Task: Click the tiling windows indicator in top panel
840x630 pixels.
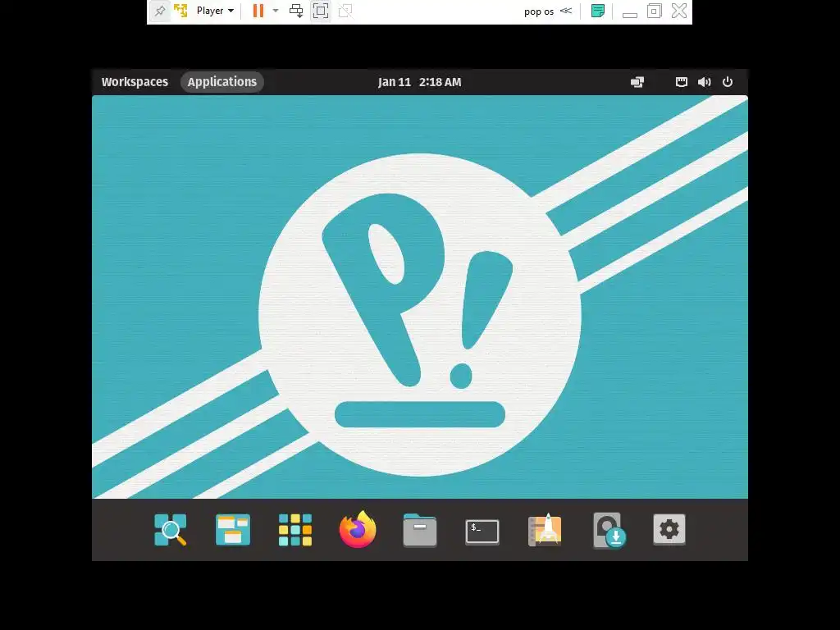Action: 637,82
